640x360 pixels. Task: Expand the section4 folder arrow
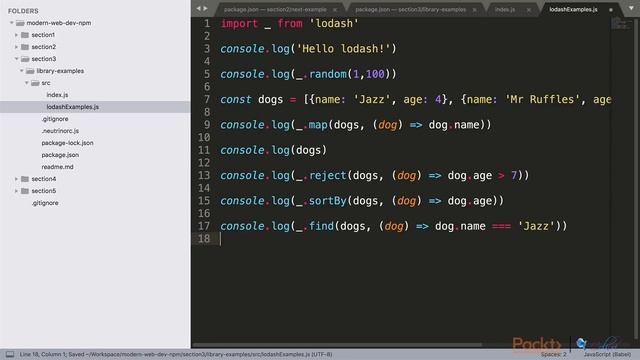coord(16,179)
